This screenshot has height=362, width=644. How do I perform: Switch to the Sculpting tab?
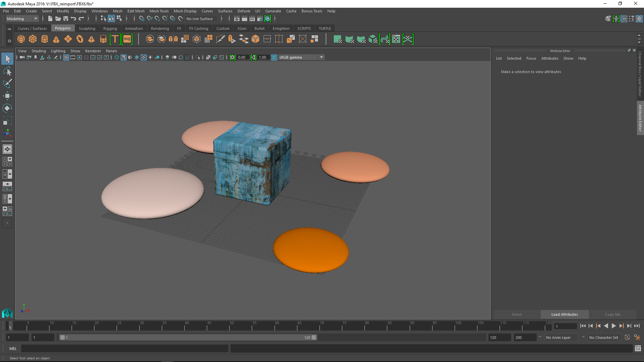[x=86, y=28]
